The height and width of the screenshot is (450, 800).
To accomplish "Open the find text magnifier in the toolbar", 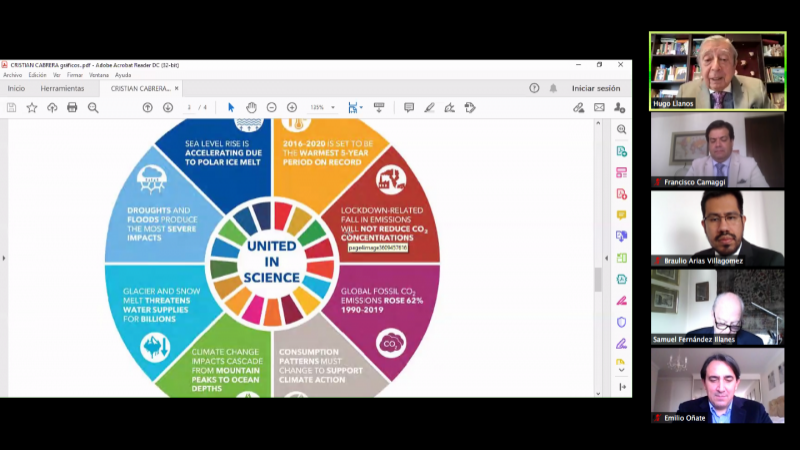I will (x=93, y=108).
